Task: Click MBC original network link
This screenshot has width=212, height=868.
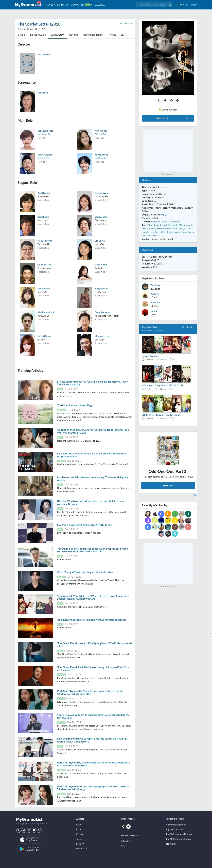Action: point(163,215)
